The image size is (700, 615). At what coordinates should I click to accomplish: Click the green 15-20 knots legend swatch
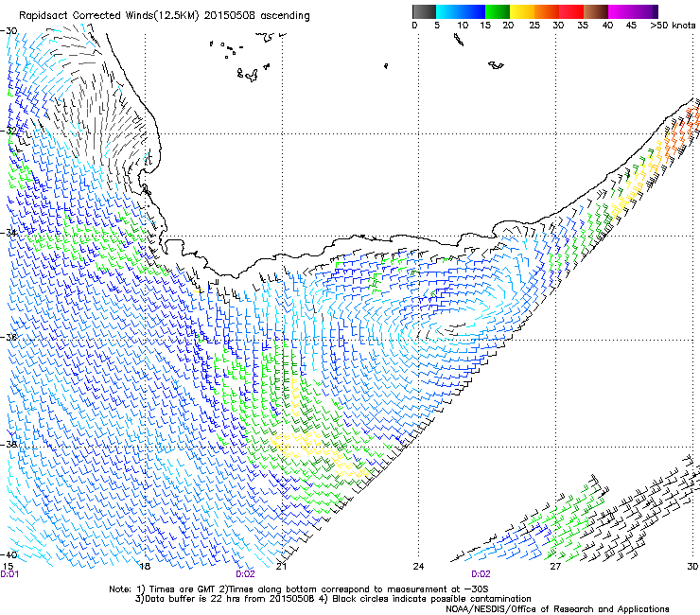498,11
